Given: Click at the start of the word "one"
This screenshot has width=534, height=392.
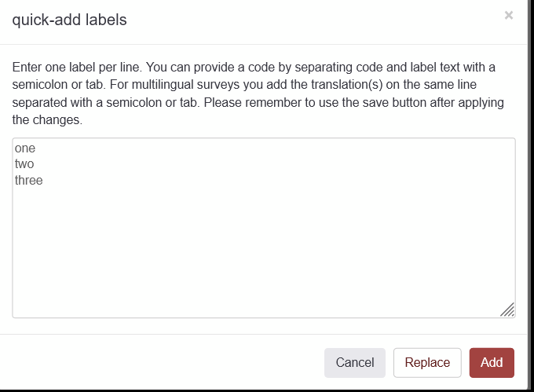Looking at the screenshot, I should click(15, 148).
